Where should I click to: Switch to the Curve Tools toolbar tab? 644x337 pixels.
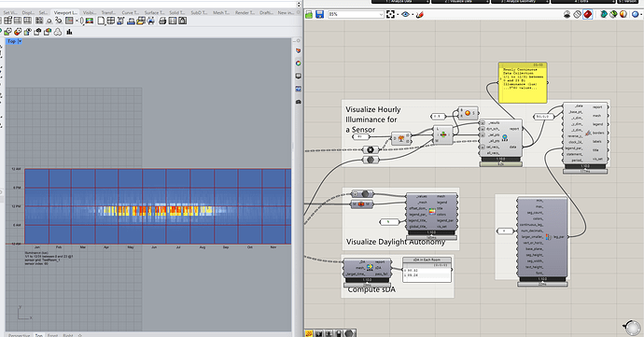131,12
